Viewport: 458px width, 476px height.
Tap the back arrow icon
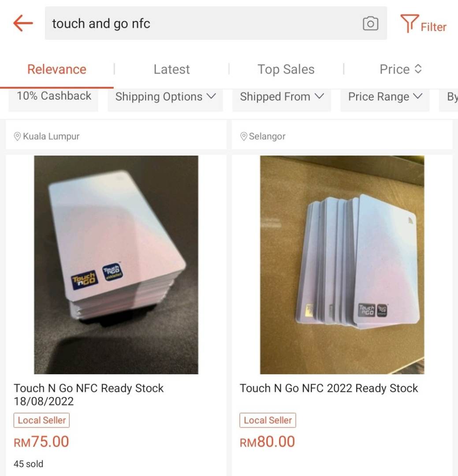(23, 23)
